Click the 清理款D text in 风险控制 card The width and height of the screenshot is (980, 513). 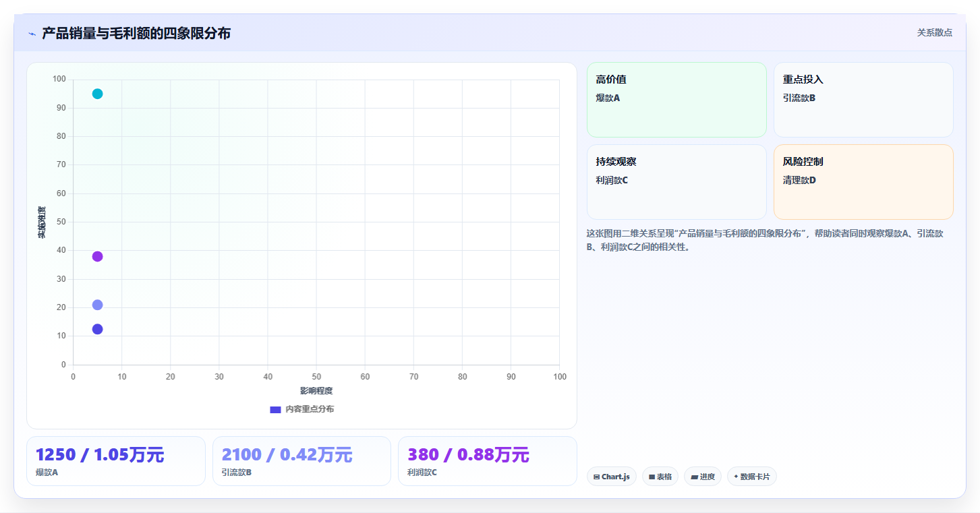click(x=799, y=180)
